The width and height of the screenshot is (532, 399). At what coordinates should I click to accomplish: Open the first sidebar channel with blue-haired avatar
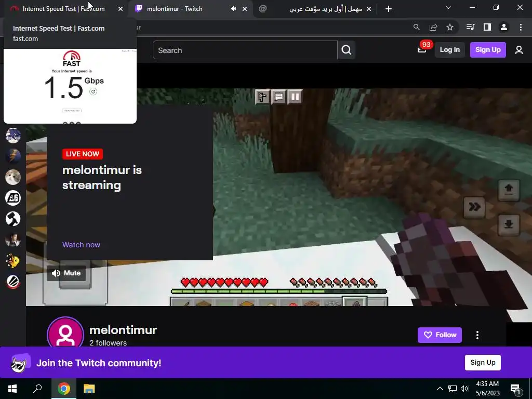click(x=13, y=136)
